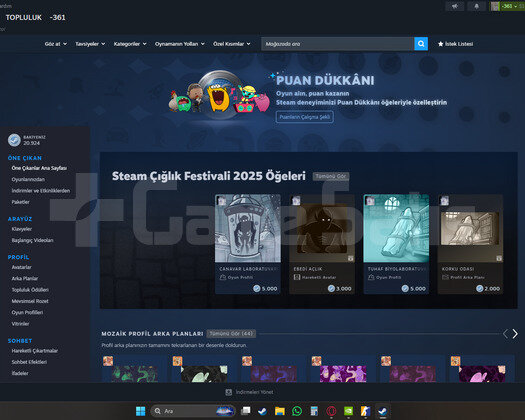Expand the Kategoriler dropdown

pyautogui.click(x=130, y=44)
